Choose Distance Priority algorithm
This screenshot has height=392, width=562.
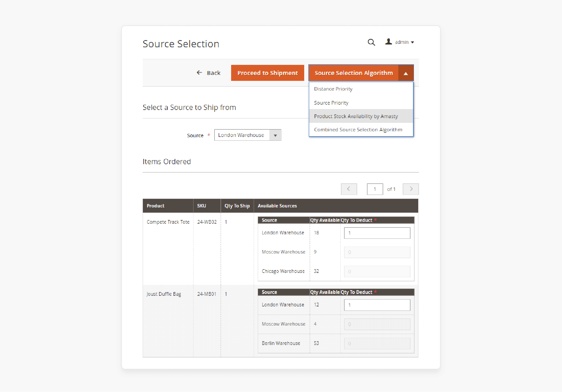(361, 89)
